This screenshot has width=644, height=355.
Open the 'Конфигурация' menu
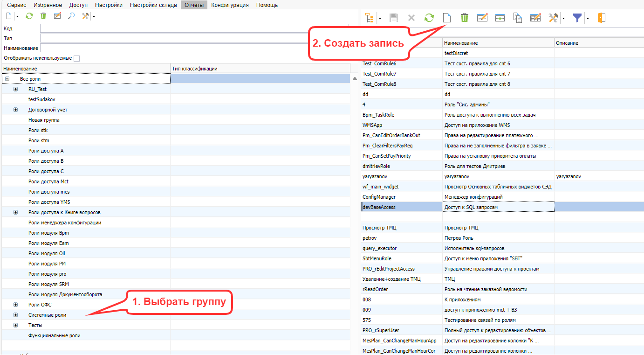click(x=230, y=5)
